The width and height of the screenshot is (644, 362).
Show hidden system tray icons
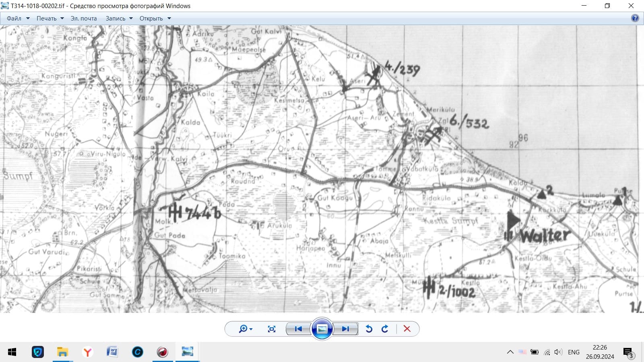point(510,352)
